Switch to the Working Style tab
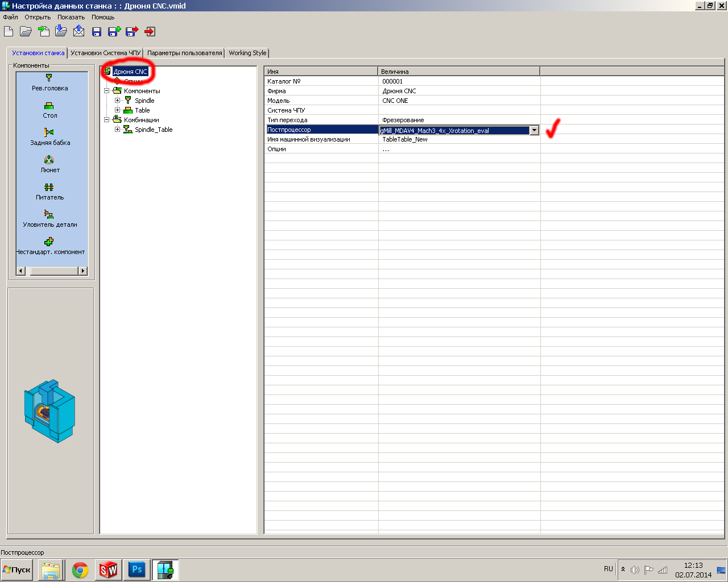The image size is (728, 582). [247, 53]
